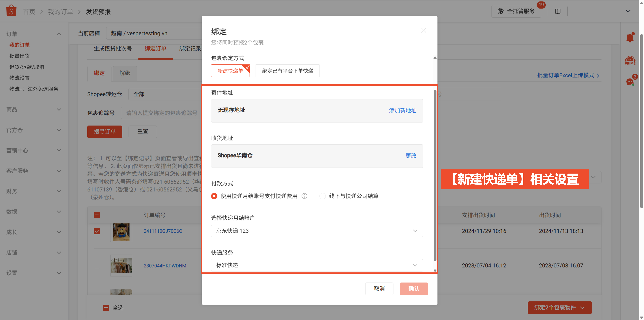This screenshot has width=644, height=320.
Task: Focus the 包裹追踪号 input field
Action: (161, 113)
